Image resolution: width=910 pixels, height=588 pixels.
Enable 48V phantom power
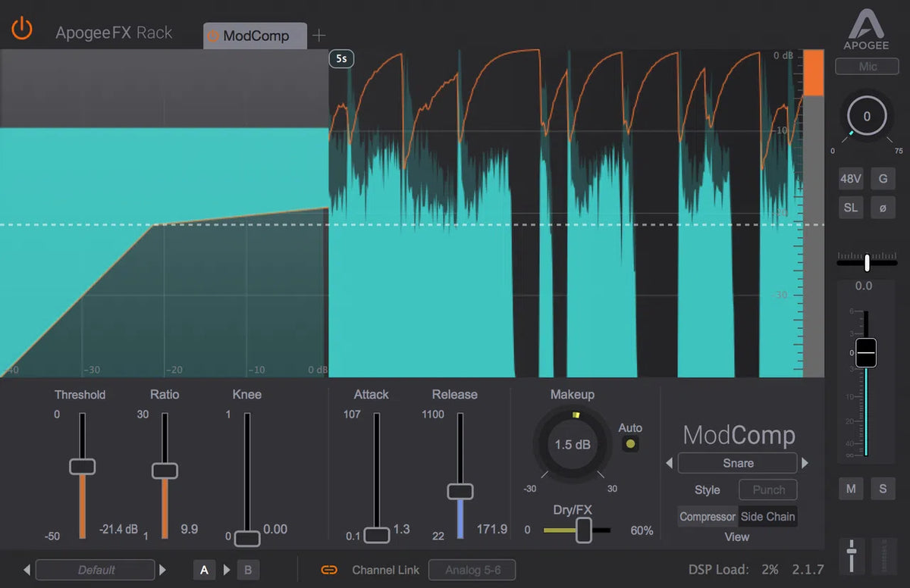[851, 179]
